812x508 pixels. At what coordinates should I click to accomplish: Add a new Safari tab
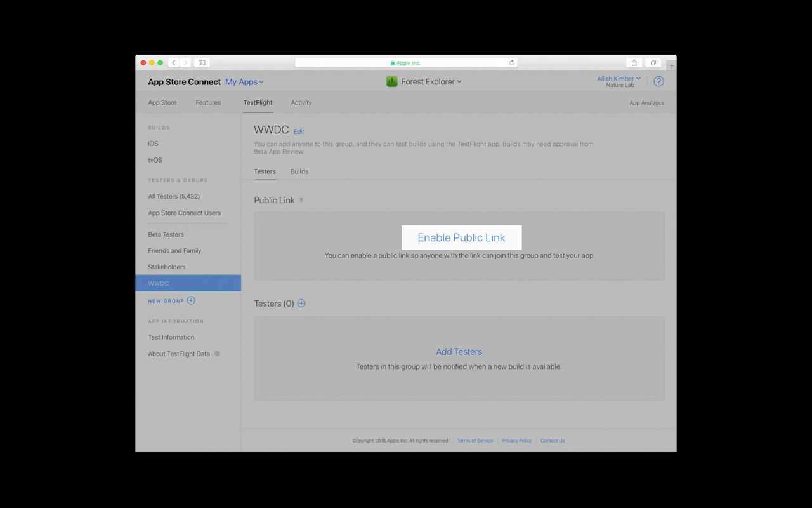(671, 65)
